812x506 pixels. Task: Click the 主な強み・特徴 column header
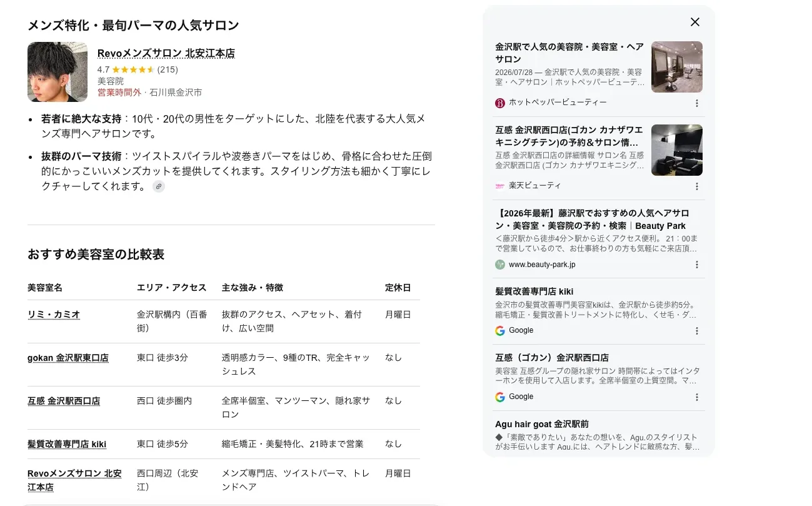(x=253, y=288)
